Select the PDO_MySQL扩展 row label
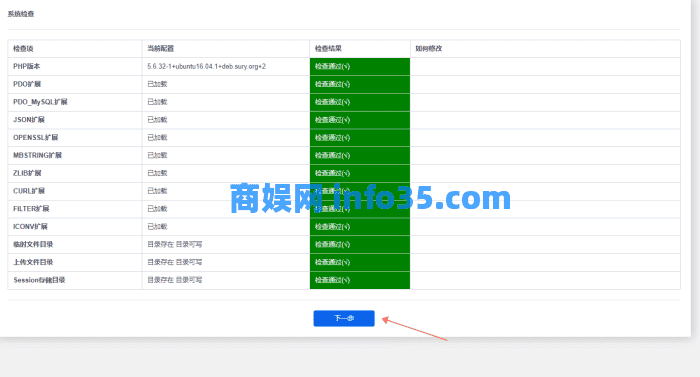The height and width of the screenshot is (377, 700). click(x=40, y=102)
